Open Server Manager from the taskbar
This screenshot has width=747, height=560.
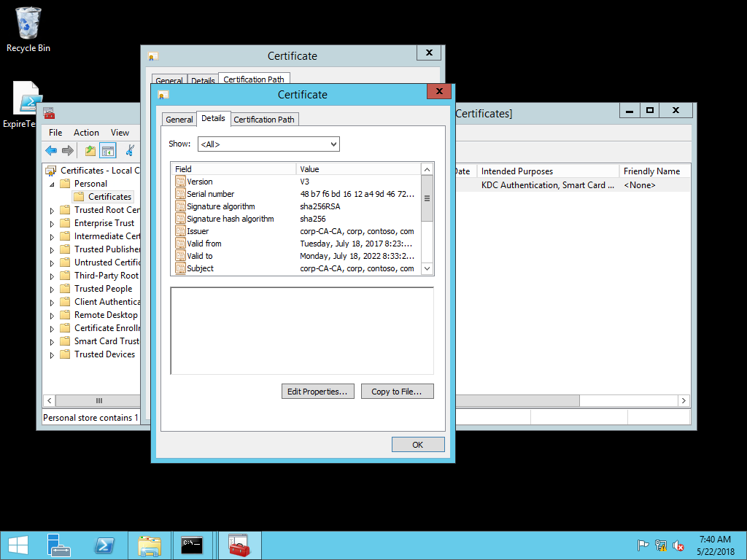click(x=59, y=545)
